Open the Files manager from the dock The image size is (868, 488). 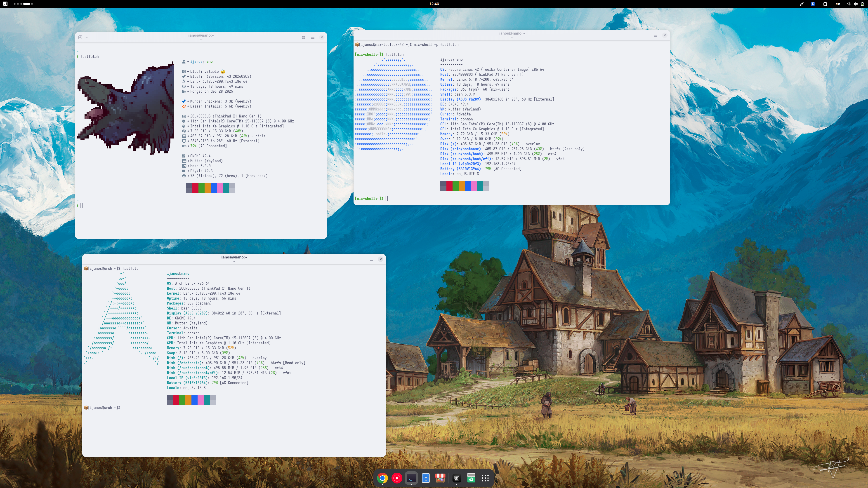[426, 478]
